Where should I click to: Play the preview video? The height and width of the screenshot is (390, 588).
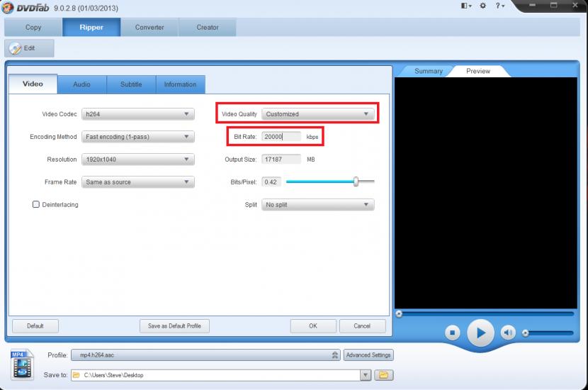(x=480, y=333)
